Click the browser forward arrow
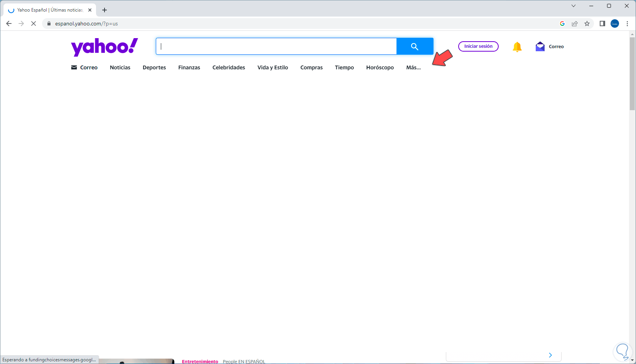636x364 pixels. click(x=21, y=23)
